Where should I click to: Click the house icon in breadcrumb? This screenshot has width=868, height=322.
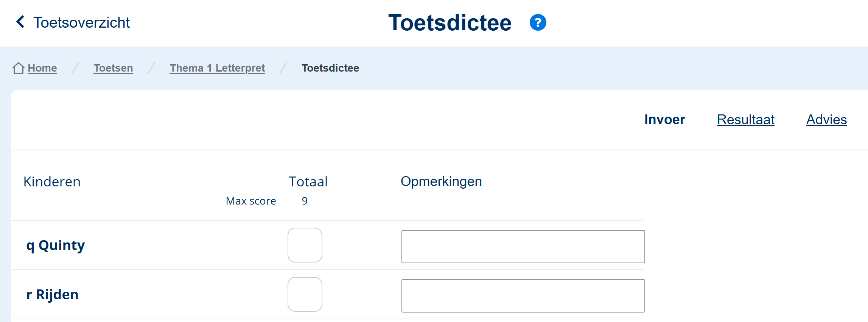click(18, 68)
